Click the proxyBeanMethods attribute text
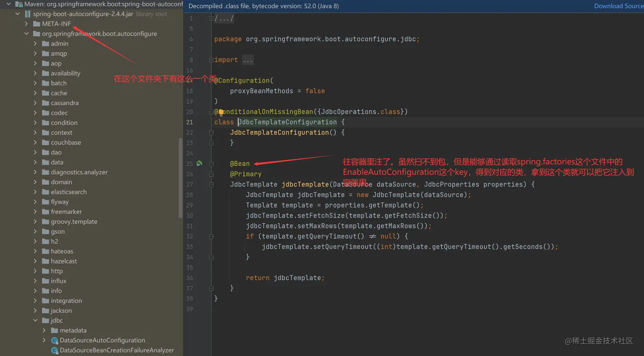The width and height of the screenshot is (644, 356). tap(262, 91)
